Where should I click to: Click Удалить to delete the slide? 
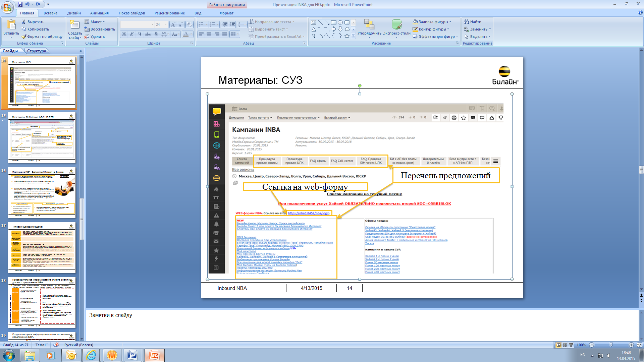pos(95,37)
